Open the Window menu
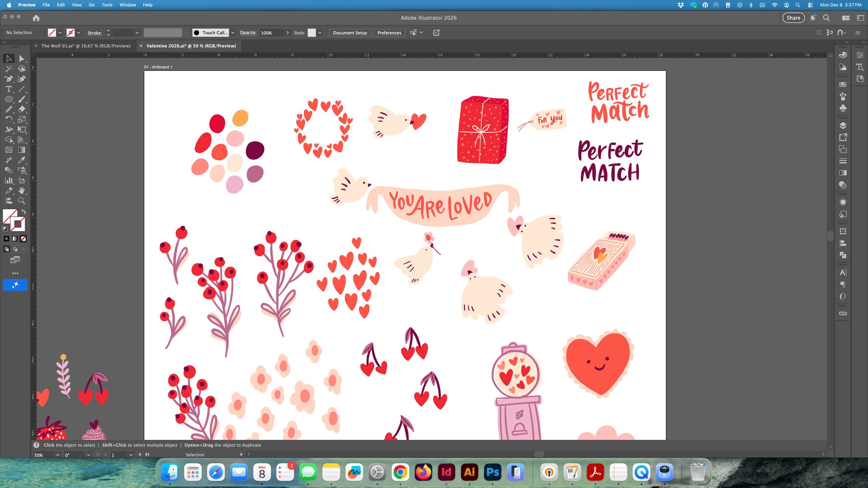 [x=128, y=5]
